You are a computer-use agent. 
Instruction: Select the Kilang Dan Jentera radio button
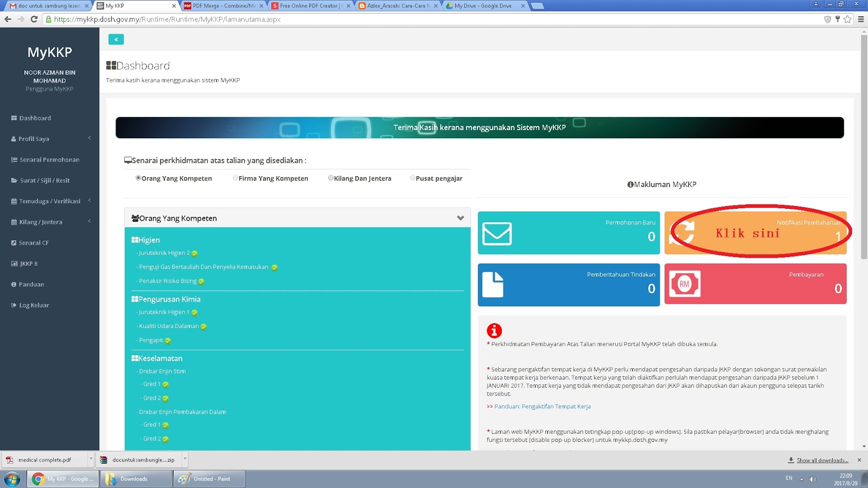pyautogui.click(x=331, y=178)
